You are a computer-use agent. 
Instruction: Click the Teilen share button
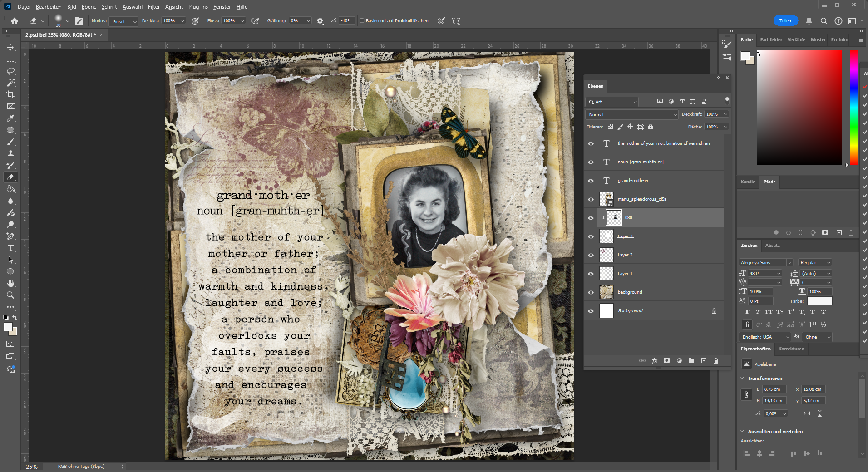click(785, 21)
